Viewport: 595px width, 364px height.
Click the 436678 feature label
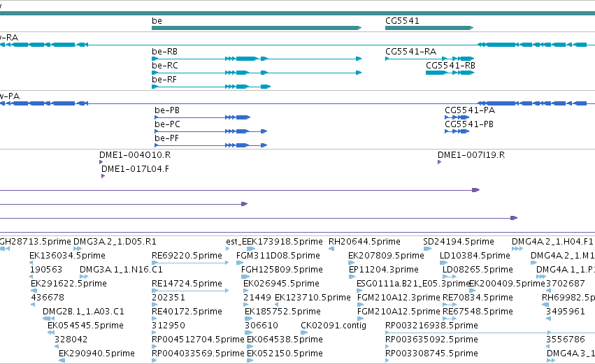tap(48, 298)
